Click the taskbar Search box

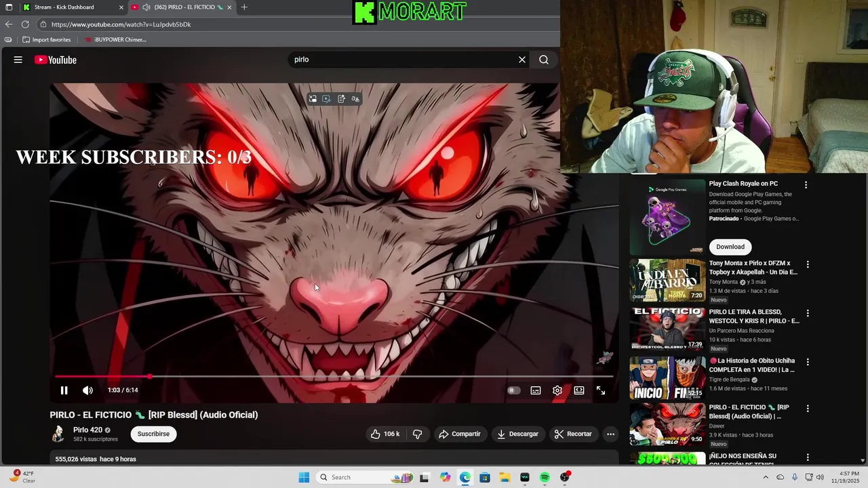(x=364, y=477)
